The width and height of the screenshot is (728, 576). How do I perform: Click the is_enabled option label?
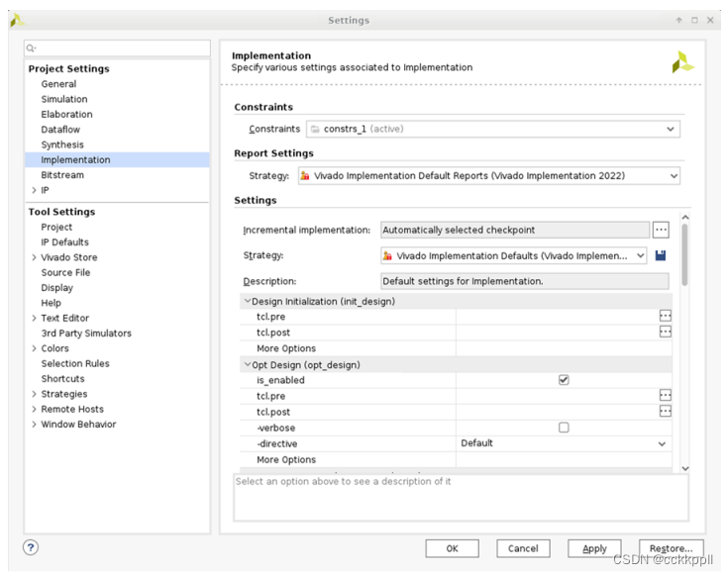(x=280, y=380)
